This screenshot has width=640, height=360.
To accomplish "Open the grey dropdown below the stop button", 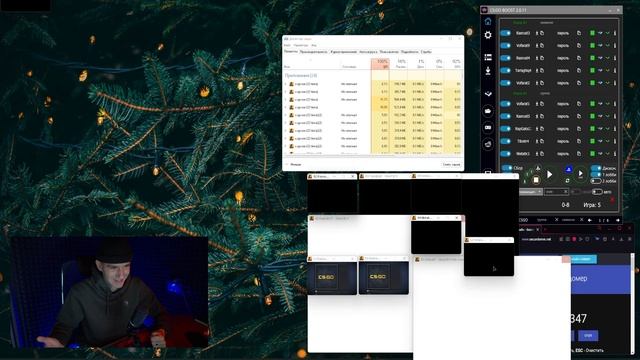I will (x=530, y=191).
